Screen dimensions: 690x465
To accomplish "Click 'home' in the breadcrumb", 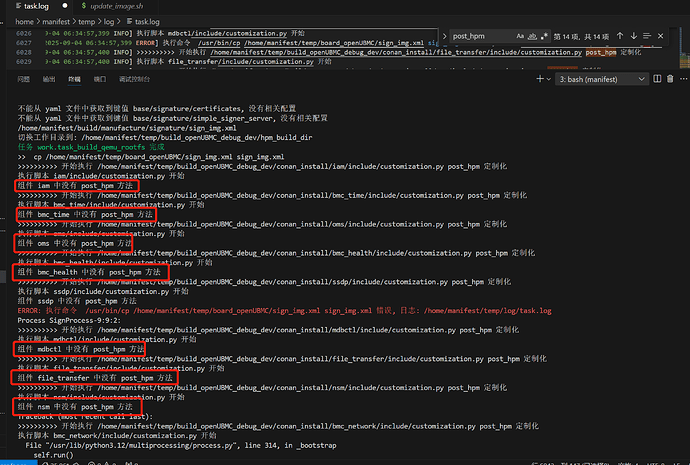I will (x=24, y=22).
